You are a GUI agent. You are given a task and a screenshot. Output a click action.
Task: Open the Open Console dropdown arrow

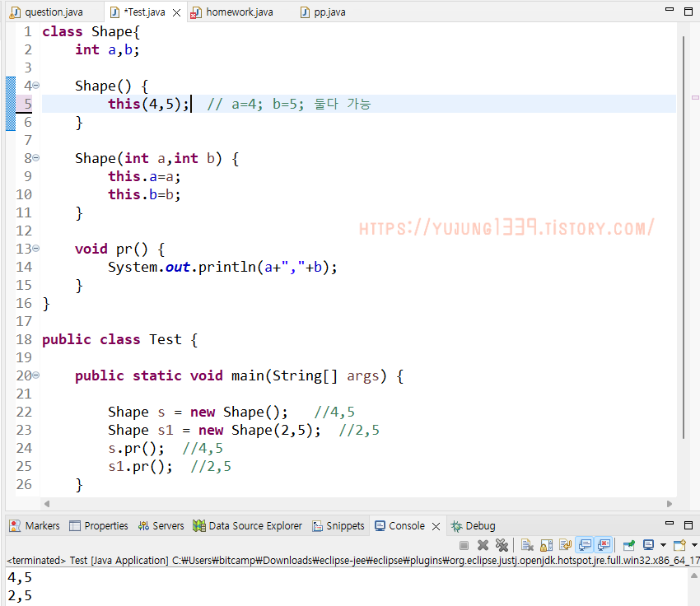pyautogui.click(x=694, y=545)
